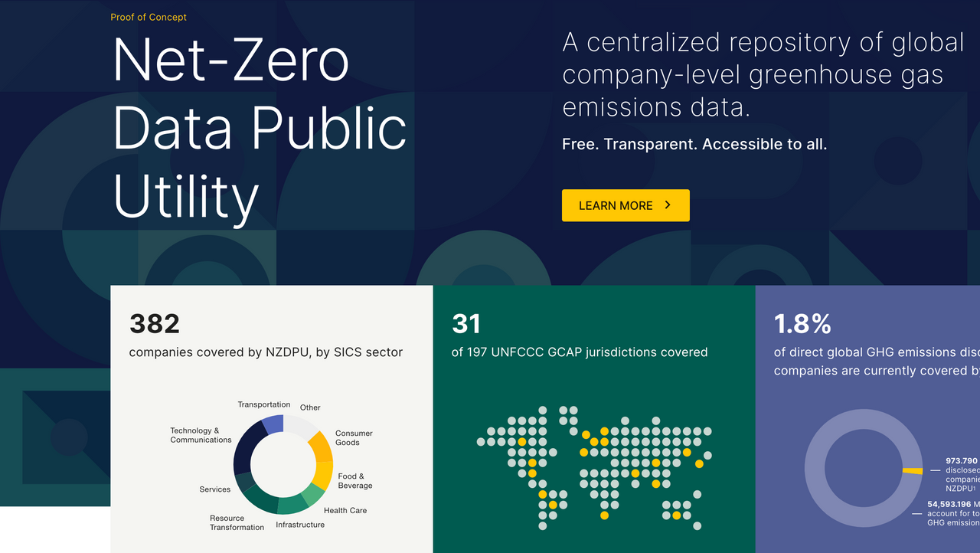Click the "Consumer Goods" chart label
The height and width of the screenshot is (553, 980).
[x=354, y=437]
